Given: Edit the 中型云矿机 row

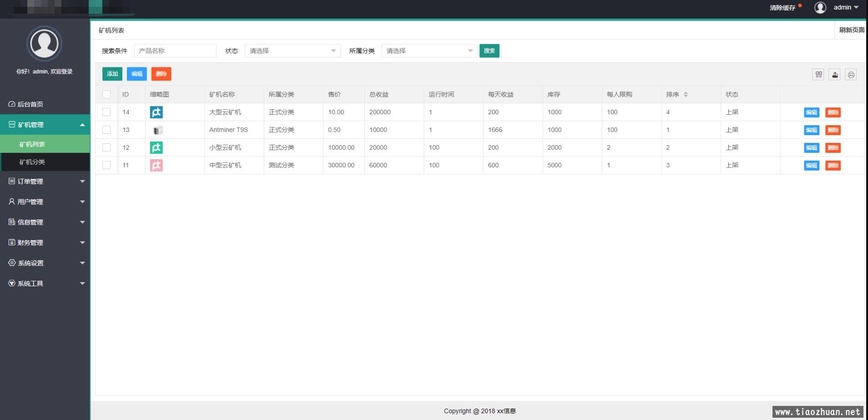Looking at the screenshot, I should 812,166.
